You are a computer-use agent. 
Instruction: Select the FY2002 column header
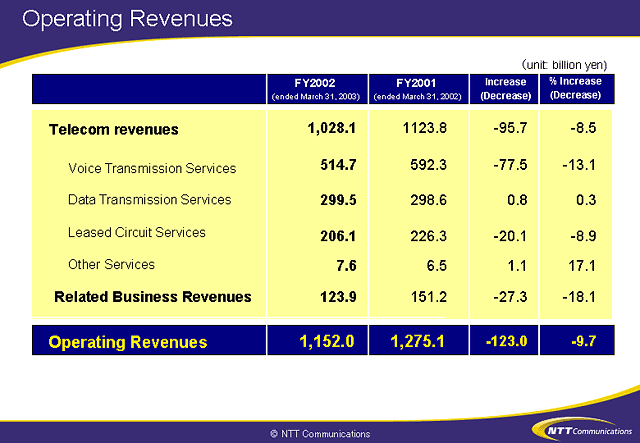[317, 88]
